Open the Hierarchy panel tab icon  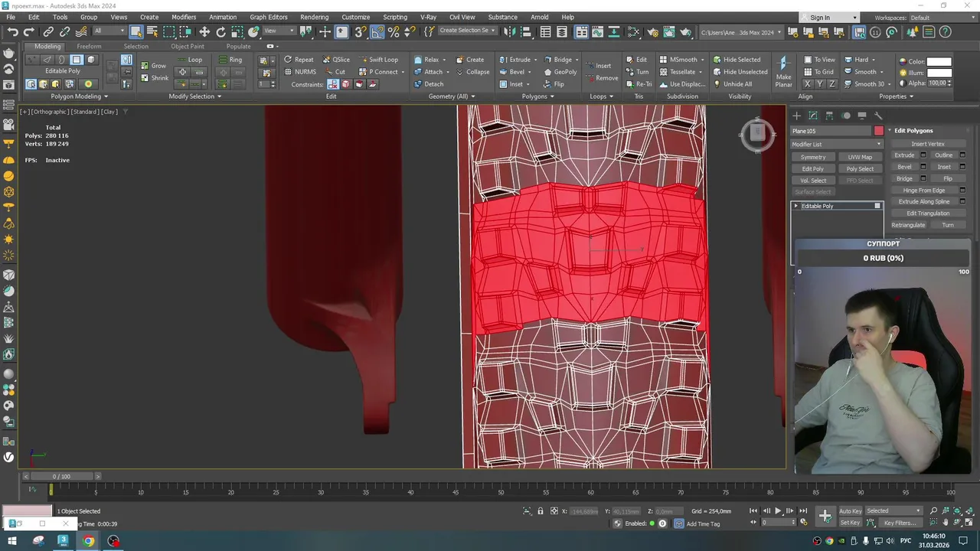coord(829,116)
